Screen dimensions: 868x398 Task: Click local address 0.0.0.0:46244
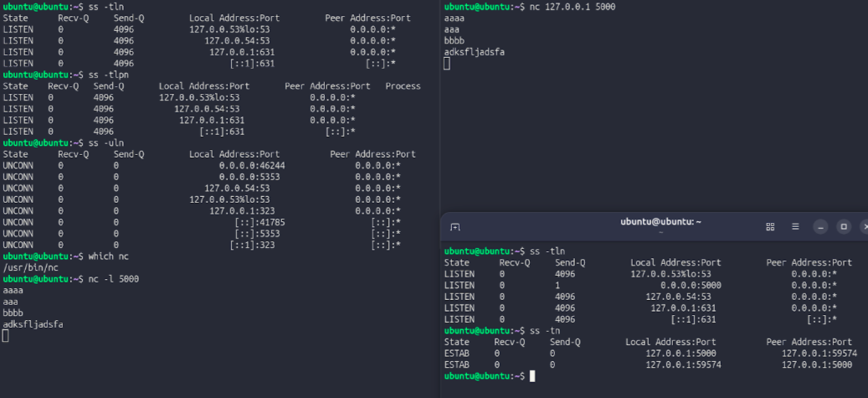(253, 166)
